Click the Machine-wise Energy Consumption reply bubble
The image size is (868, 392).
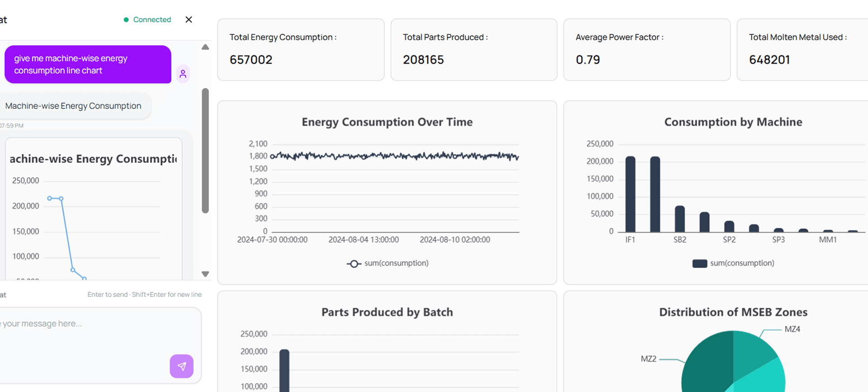(73, 106)
